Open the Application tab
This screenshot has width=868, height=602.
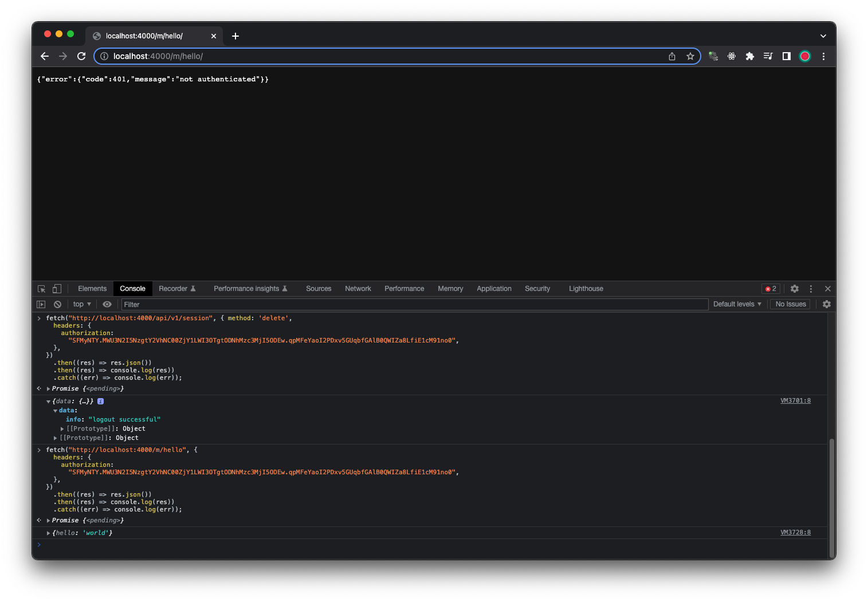click(x=494, y=288)
